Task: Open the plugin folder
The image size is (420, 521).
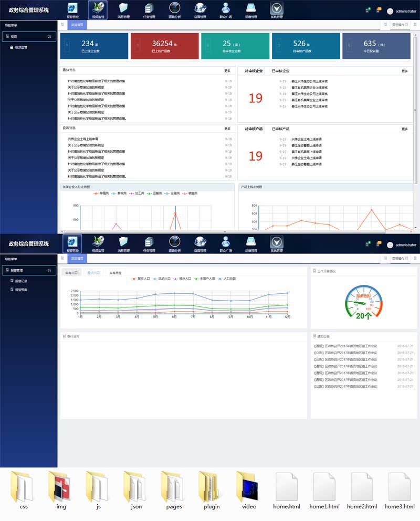Action: click(212, 490)
